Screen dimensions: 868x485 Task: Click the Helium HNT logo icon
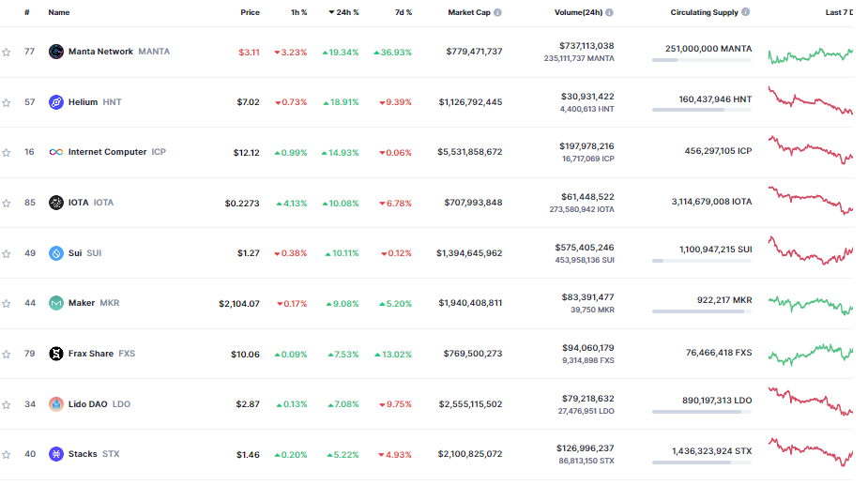pyautogui.click(x=55, y=102)
